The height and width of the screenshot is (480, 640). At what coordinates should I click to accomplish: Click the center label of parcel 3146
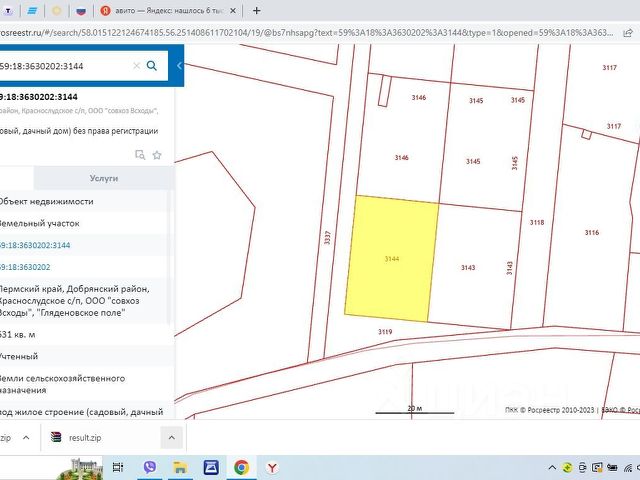pyautogui.click(x=401, y=158)
